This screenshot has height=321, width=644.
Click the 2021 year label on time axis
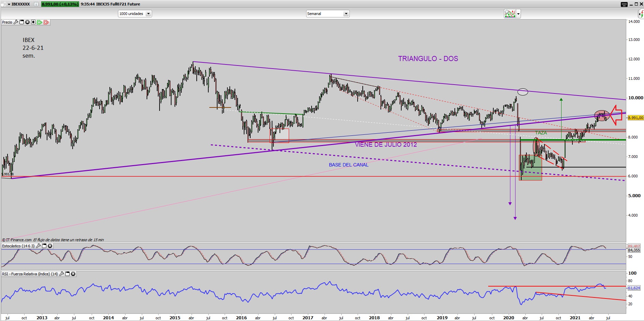point(575,318)
